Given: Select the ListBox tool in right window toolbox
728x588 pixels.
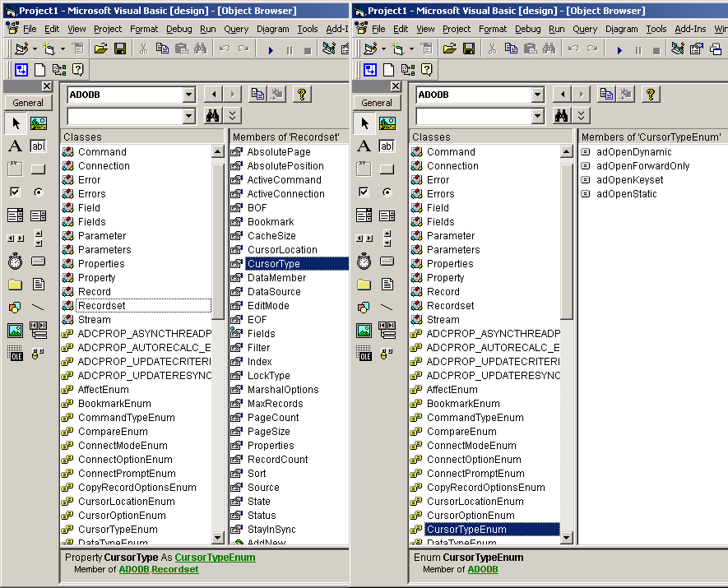Looking at the screenshot, I should pos(387,215).
